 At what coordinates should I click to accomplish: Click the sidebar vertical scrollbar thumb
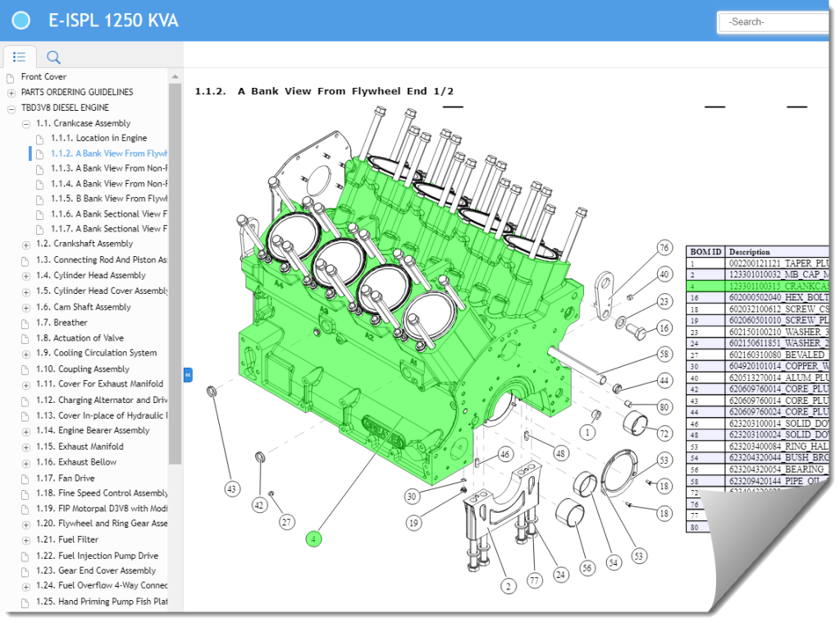(175, 271)
